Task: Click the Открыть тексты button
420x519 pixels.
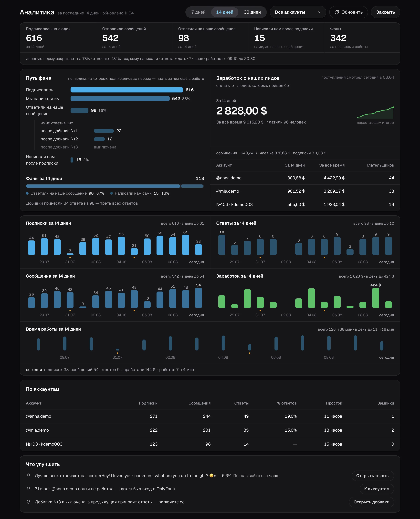Action: (373, 476)
